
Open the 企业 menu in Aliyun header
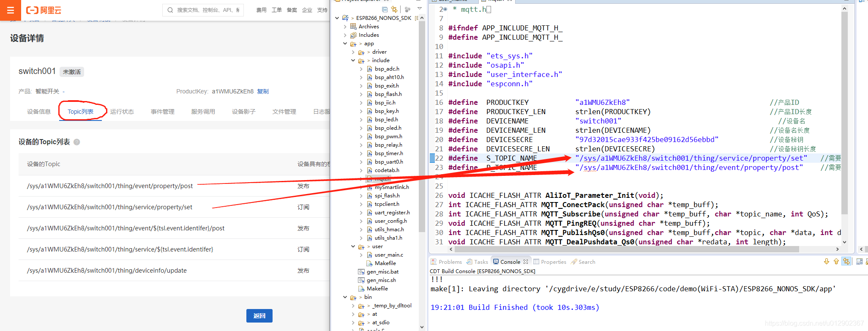pyautogui.click(x=307, y=10)
